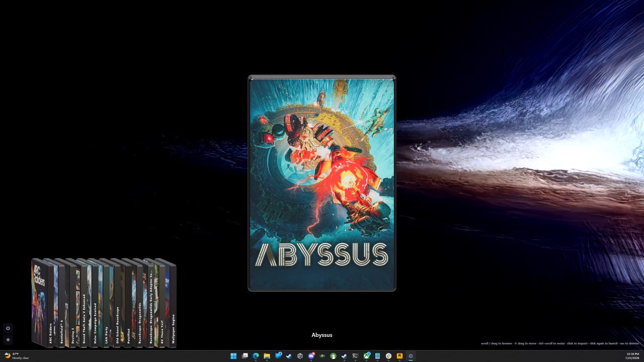Open the green circular icon beside the LAN icon
The width and height of the screenshot is (644, 362).
tap(333, 356)
